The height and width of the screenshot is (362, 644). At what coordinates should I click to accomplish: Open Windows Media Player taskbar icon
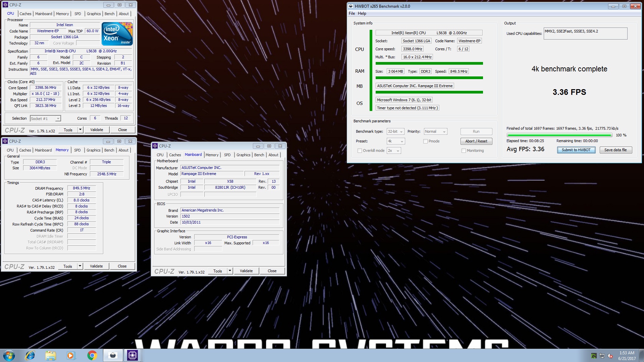(71, 355)
